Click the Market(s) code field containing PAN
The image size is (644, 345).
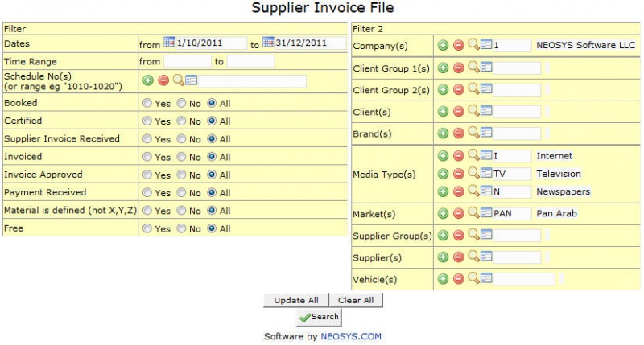(512, 213)
